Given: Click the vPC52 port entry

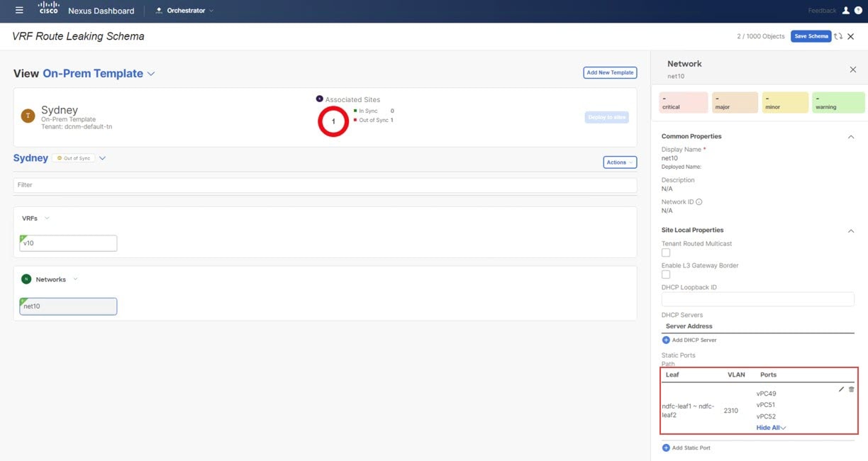Looking at the screenshot, I should pyautogui.click(x=766, y=416).
